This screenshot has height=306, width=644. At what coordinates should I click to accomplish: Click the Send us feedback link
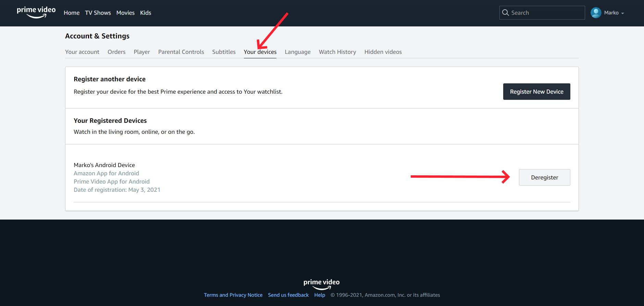(x=288, y=295)
